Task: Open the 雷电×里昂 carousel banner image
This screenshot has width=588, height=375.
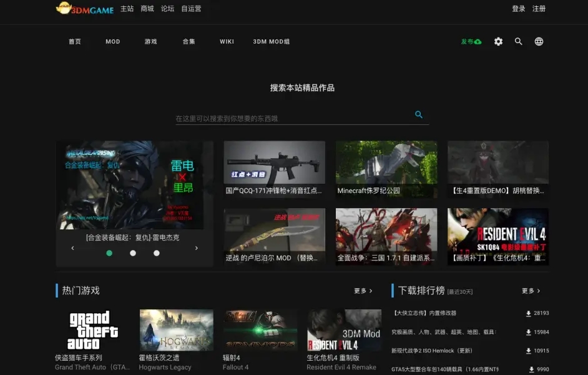Action: pos(132,185)
